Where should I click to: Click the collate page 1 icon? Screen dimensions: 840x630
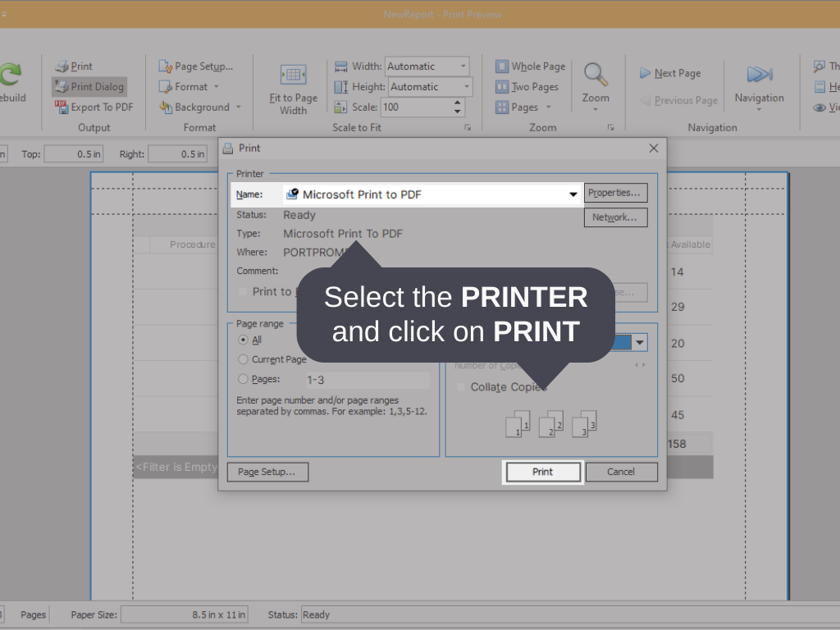coord(518,424)
